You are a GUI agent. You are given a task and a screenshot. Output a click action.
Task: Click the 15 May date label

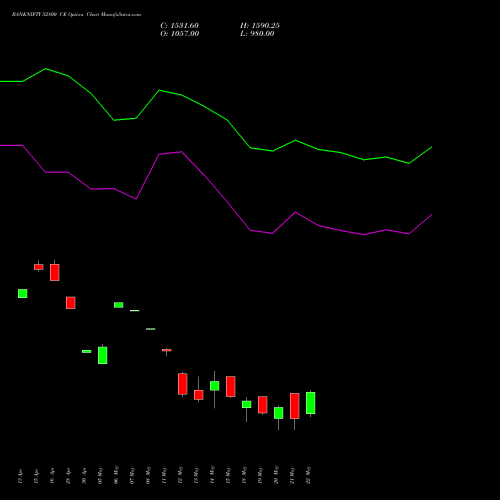(x=228, y=476)
